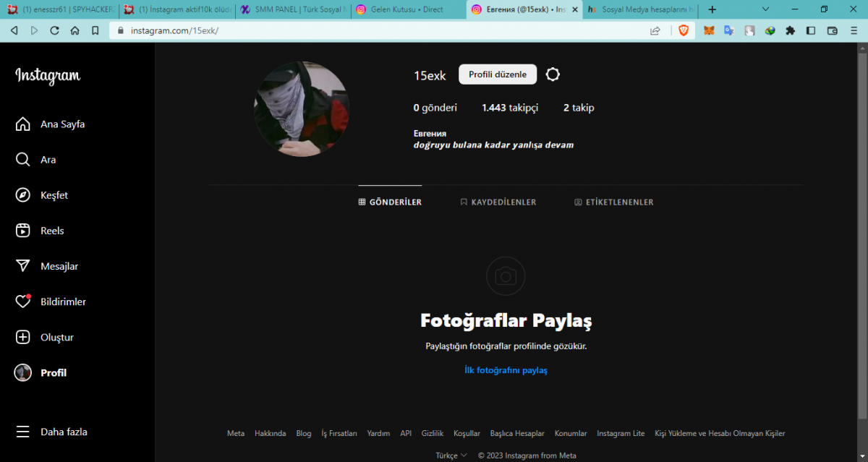Open the extensions puzzle piece icon
The image size is (868, 462).
click(x=791, y=30)
